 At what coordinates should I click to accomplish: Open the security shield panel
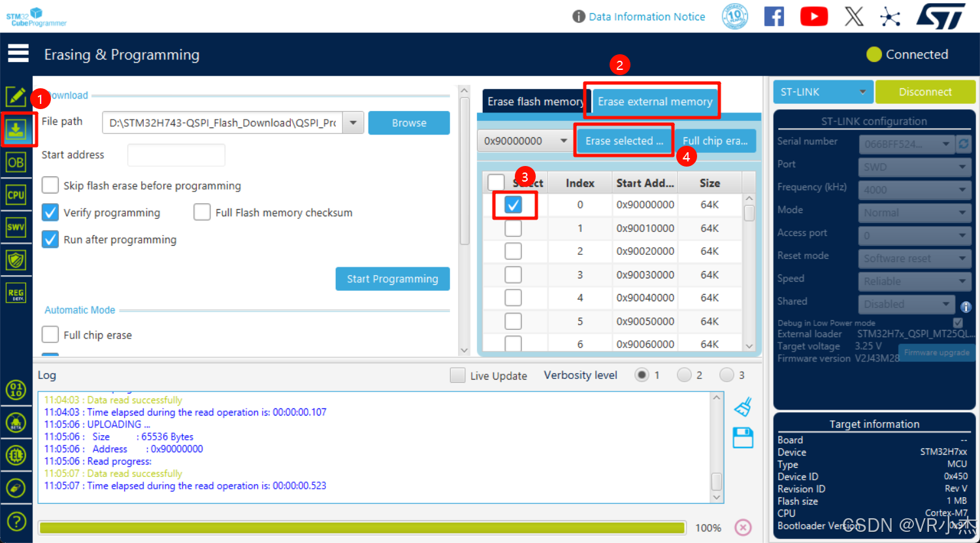tap(18, 259)
